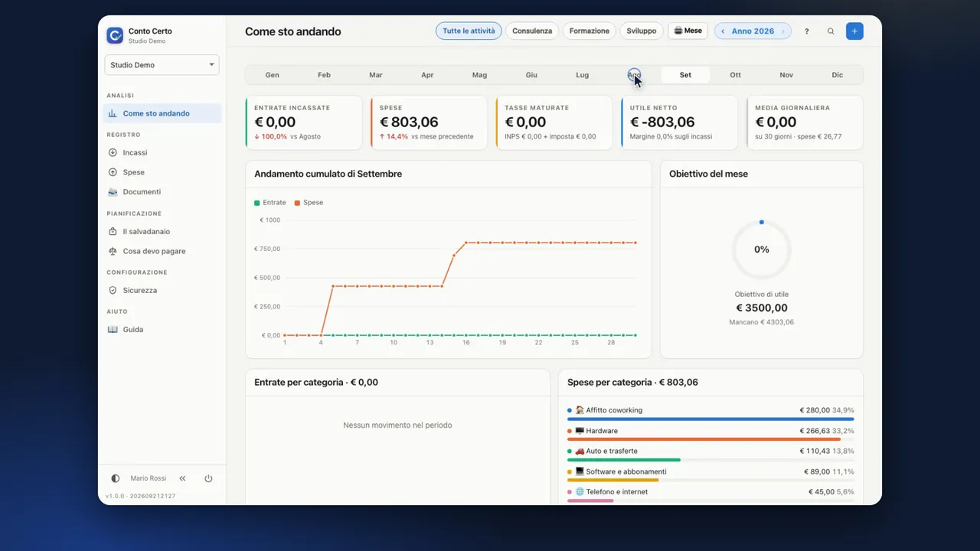980x551 pixels.
Task: Open the search magnifier icon
Action: (x=831, y=31)
